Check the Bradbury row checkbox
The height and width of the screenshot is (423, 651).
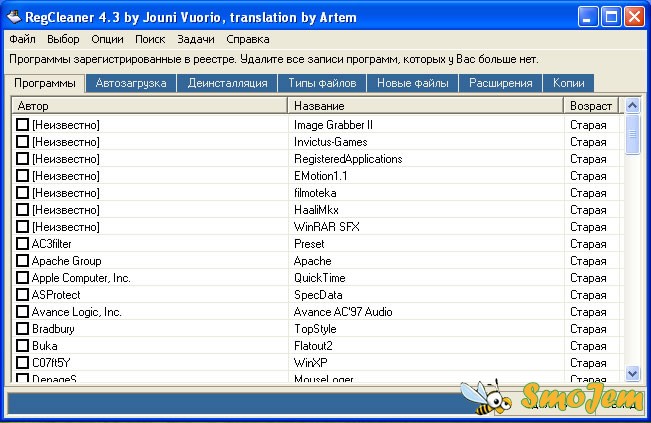22,329
